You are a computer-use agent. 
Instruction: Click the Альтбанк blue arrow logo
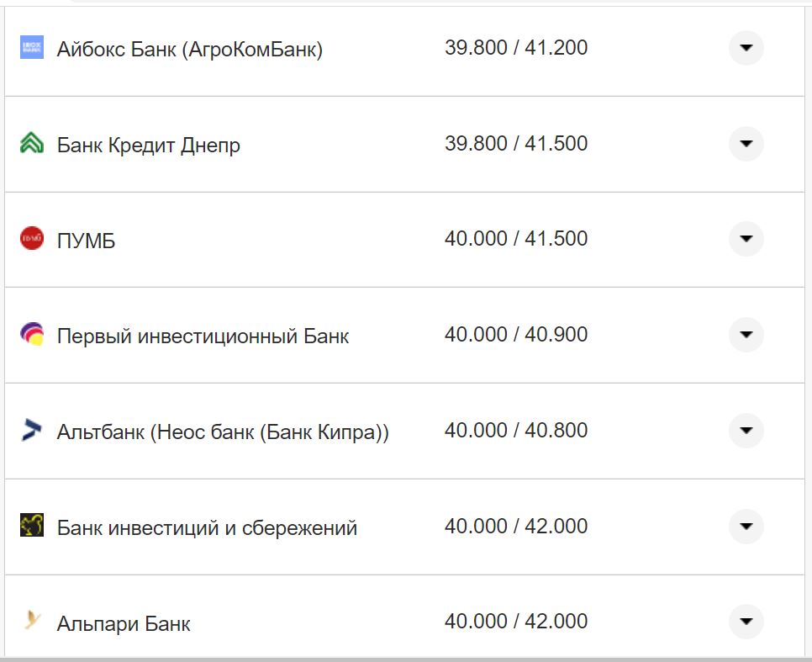(x=31, y=431)
